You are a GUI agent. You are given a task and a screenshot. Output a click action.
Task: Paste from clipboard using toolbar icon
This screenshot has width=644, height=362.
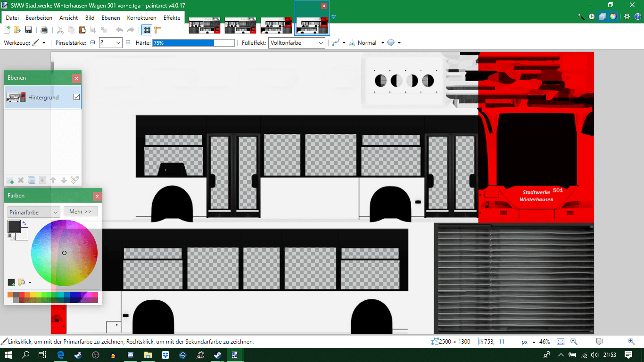(x=82, y=30)
